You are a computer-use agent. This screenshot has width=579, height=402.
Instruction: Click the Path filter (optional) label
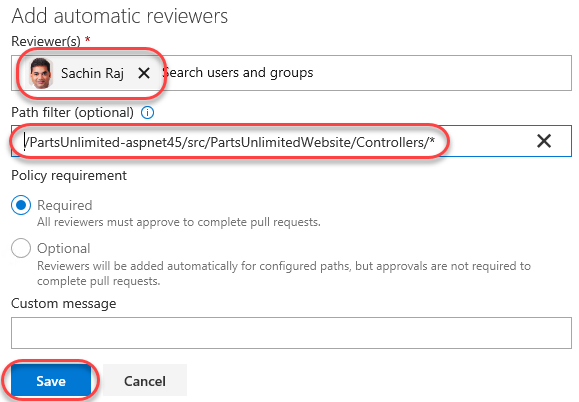click(72, 112)
